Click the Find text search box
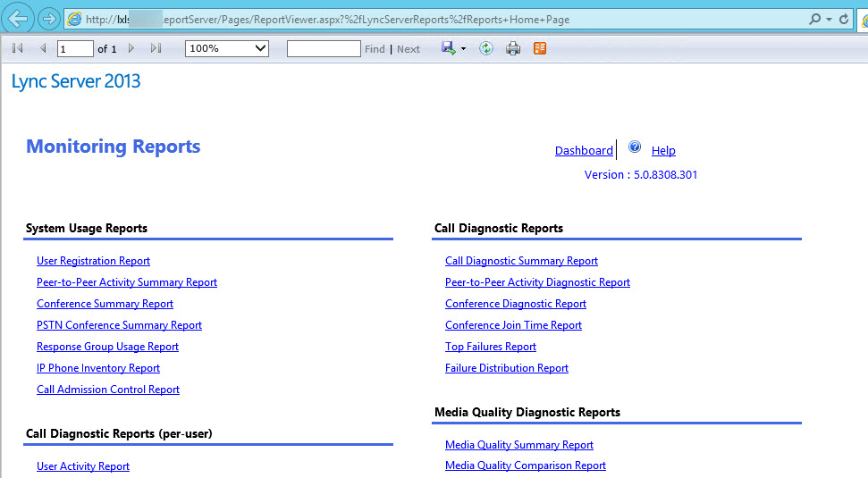This screenshot has height=478, width=868. click(324, 48)
